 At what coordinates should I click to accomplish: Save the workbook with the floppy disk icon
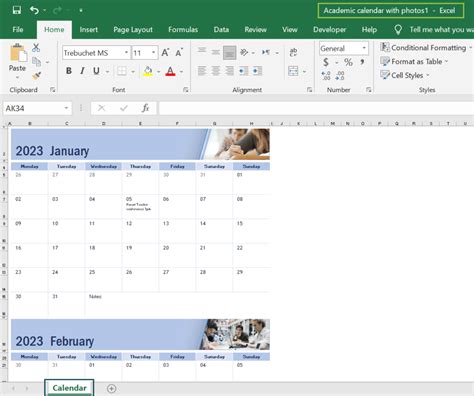17,10
